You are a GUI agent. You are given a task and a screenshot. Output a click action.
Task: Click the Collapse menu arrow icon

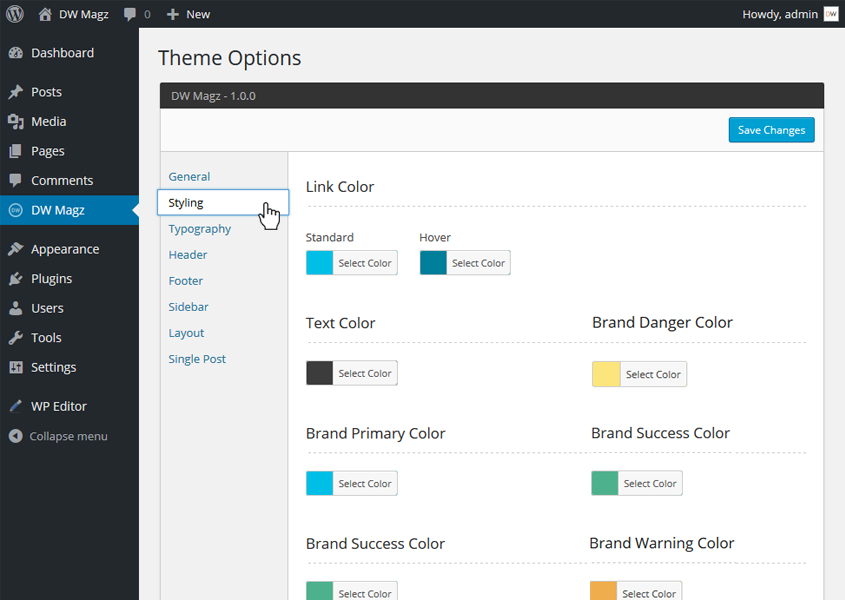(16, 436)
